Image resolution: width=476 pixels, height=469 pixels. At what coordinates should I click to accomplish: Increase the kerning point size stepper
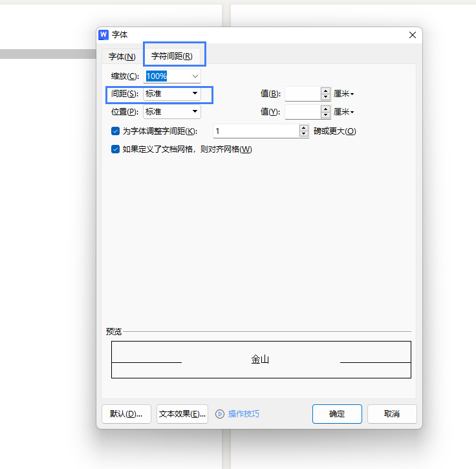coord(303,128)
